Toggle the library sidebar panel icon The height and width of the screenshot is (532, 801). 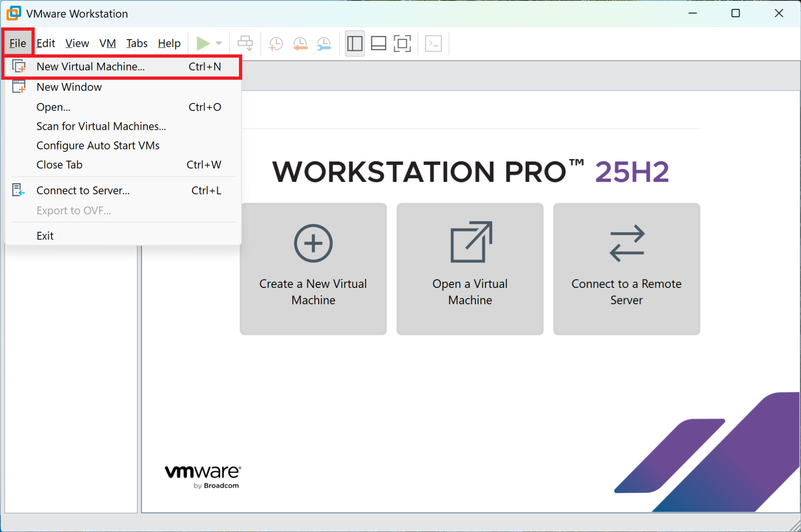click(354, 43)
